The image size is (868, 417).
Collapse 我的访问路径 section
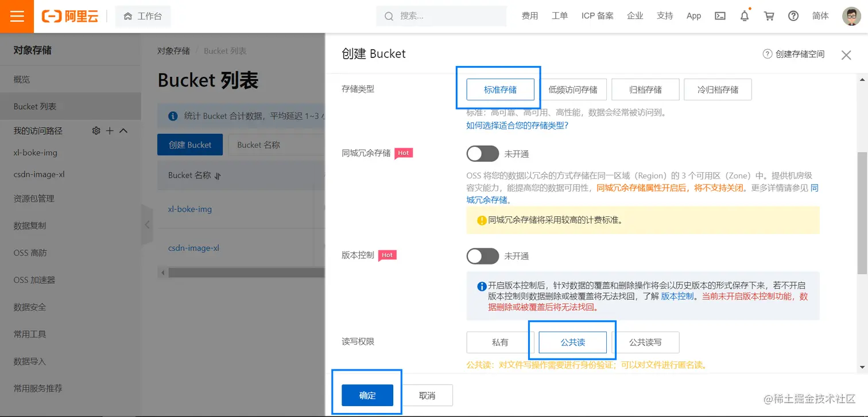(x=123, y=131)
